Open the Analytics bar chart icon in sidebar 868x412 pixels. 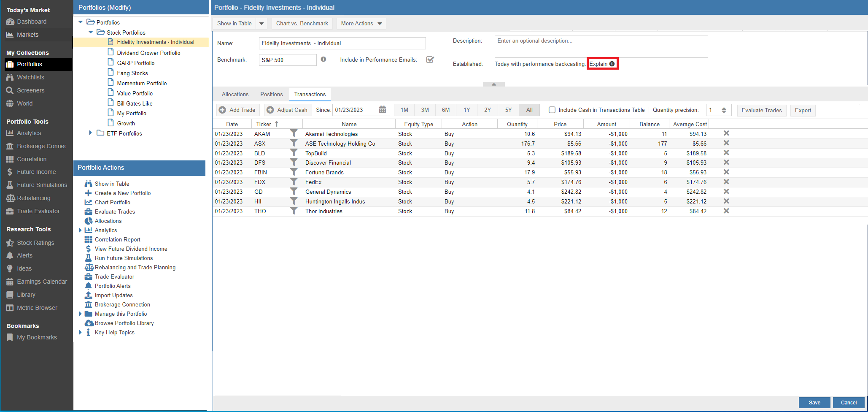tap(10, 133)
